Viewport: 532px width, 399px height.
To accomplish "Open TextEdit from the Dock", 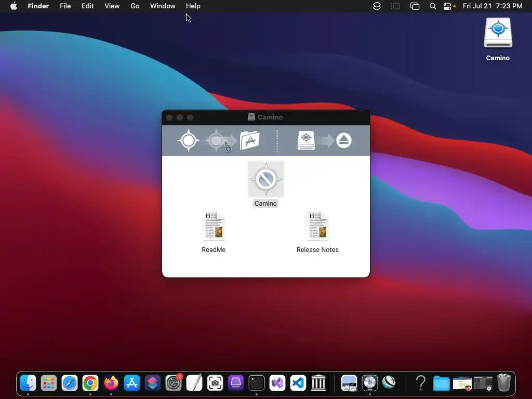I will click(194, 383).
